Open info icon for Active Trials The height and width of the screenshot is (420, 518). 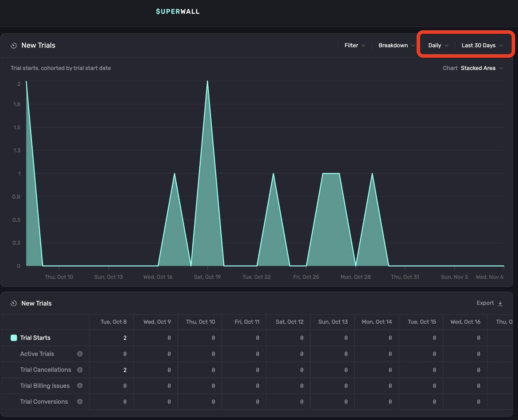coord(80,354)
